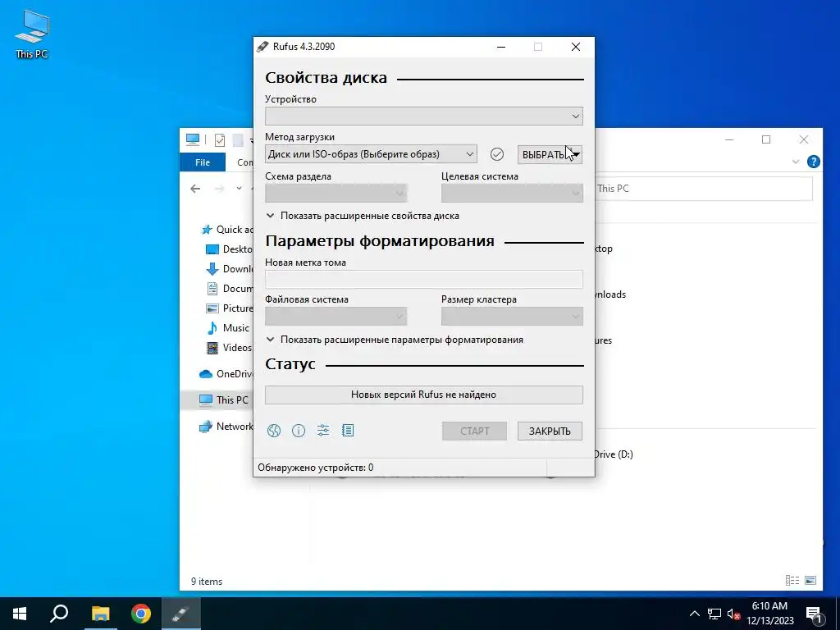Open the Метод загрузки boot selection dropdown
Screen dimensions: 840x630
(x=371, y=154)
